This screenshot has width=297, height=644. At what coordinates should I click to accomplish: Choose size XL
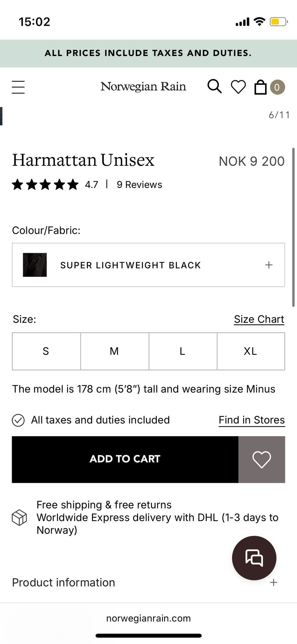[x=251, y=351]
